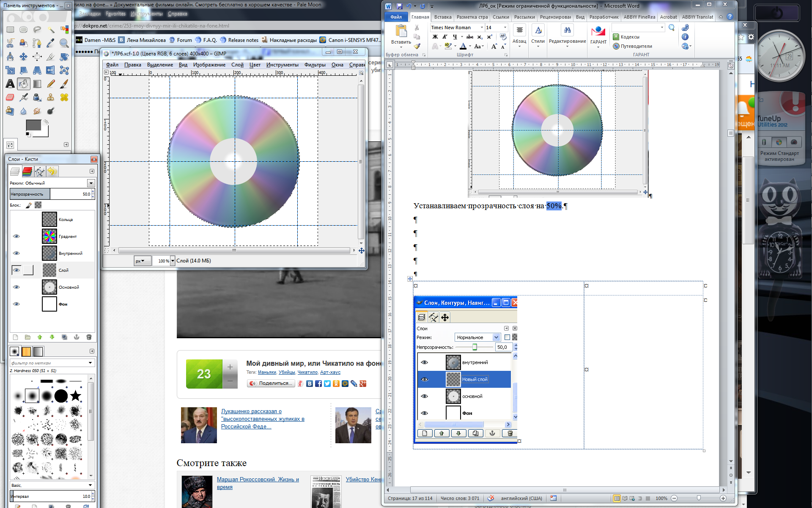Image resolution: width=812 pixels, height=508 pixels.
Task: Choose the Zoom magnifier tool
Action: point(64,43)
